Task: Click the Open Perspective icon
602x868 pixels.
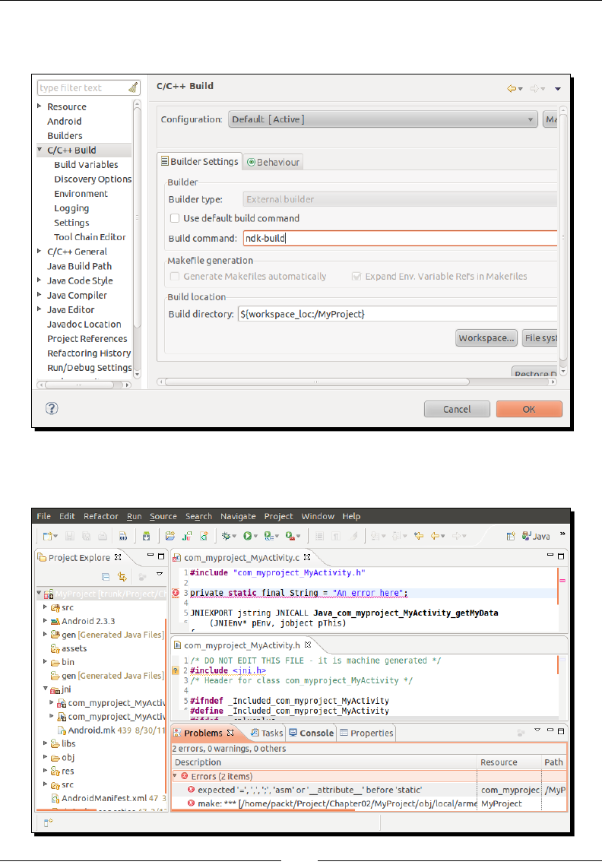Action: 511,535
